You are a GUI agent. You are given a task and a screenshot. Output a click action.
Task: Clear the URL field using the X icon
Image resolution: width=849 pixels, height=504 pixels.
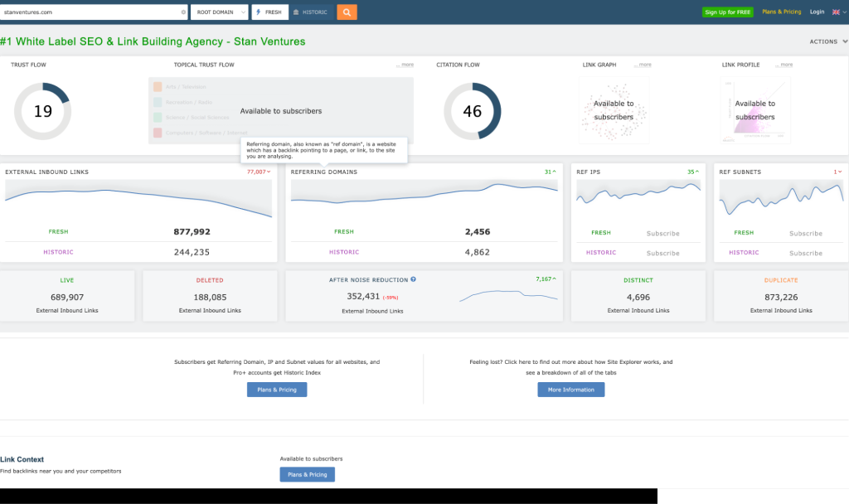pos(183,12)
